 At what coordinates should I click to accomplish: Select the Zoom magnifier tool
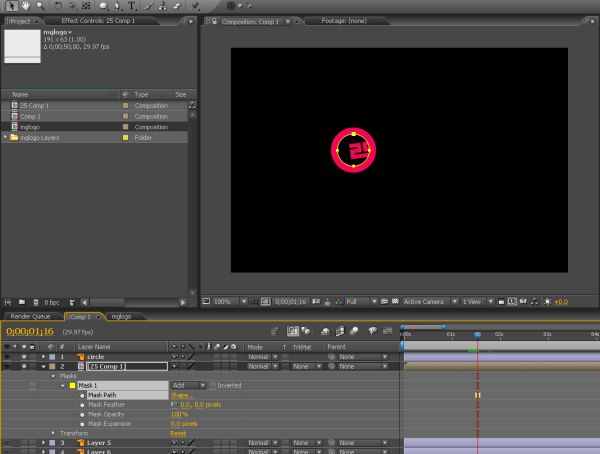point(40,5)
